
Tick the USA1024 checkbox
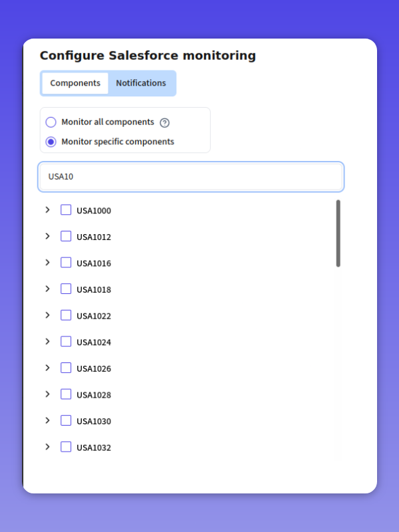pos(66,342)
